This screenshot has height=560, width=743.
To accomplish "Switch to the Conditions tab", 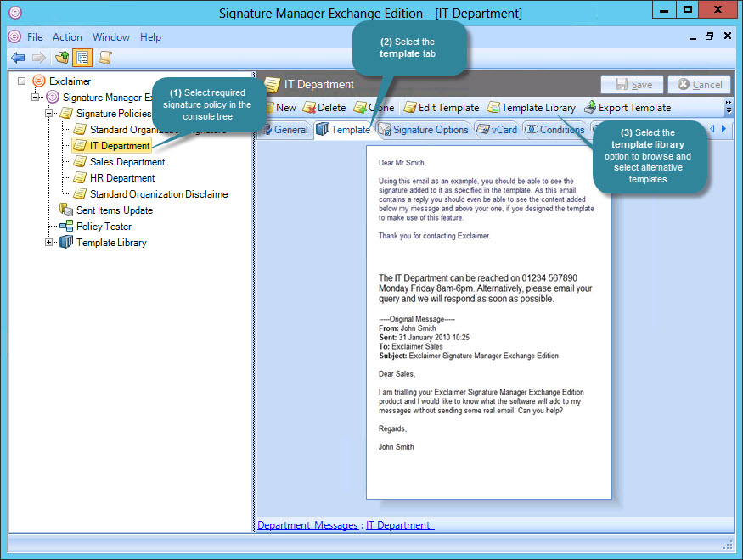I will tap(554, 129).
